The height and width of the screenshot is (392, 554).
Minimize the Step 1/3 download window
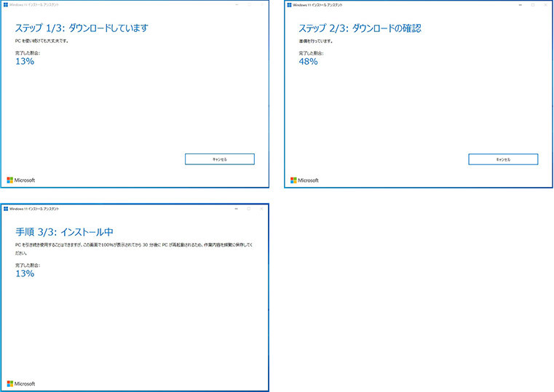(237, 4)
